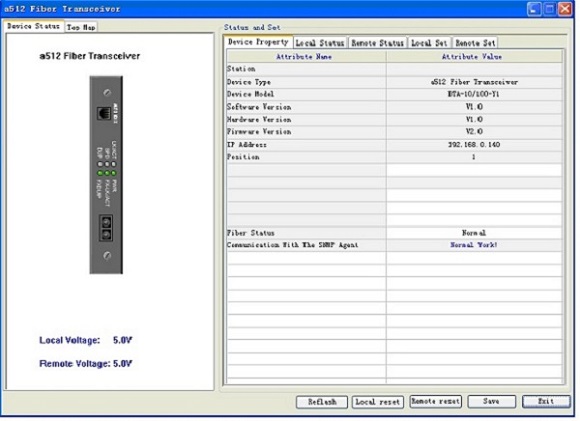The image size is (580, 421).
Task: Maximize the a512 Fiber Transceiver window
Action: pos(549,9)
